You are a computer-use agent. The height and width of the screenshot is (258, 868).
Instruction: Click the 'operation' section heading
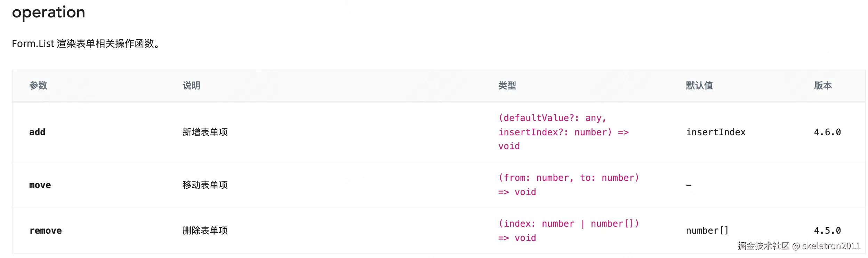point(49,13)
